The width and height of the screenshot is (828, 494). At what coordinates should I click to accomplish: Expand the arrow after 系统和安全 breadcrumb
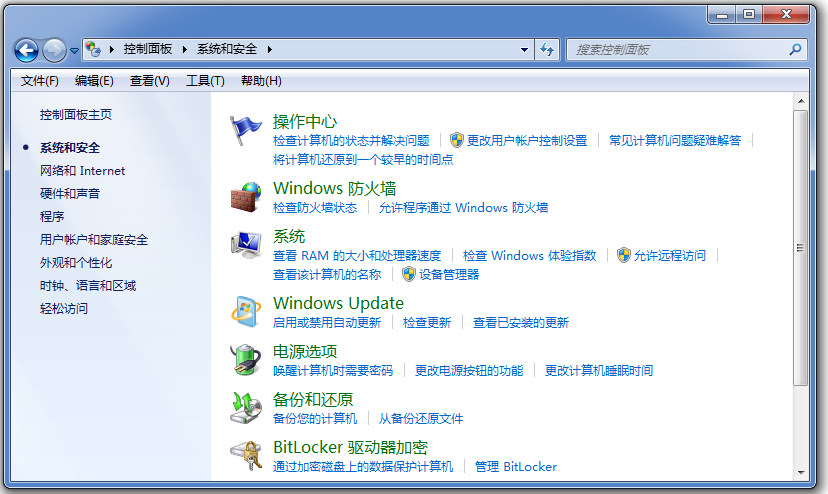pyautogui.click(x=269, y=50)
